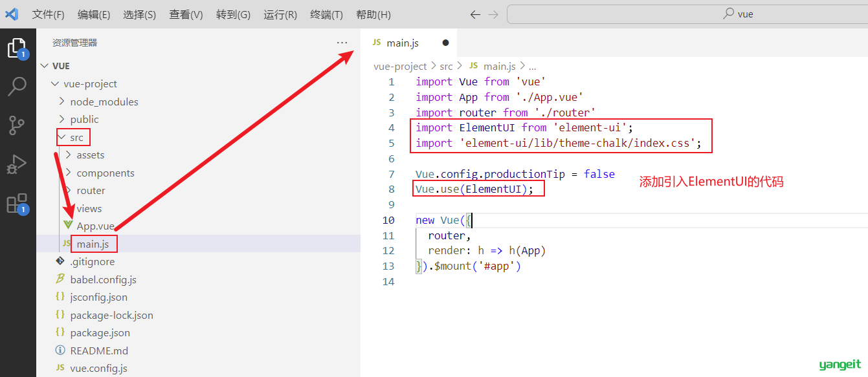Click src in the breadcrumb path
The width and height of the screenshot is (868, 377).
(x=447, y=66)
